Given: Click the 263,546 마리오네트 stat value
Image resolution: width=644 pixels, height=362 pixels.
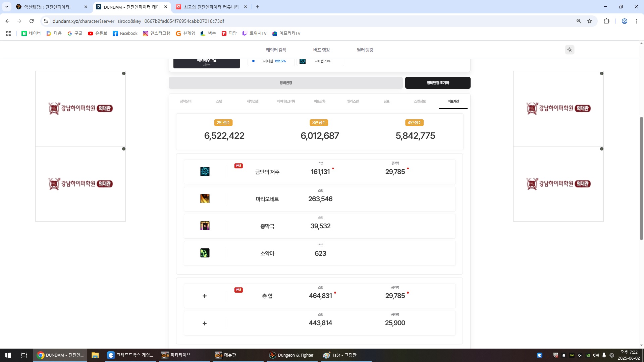Looking at the screenshot, I should [x=320, y=199].
